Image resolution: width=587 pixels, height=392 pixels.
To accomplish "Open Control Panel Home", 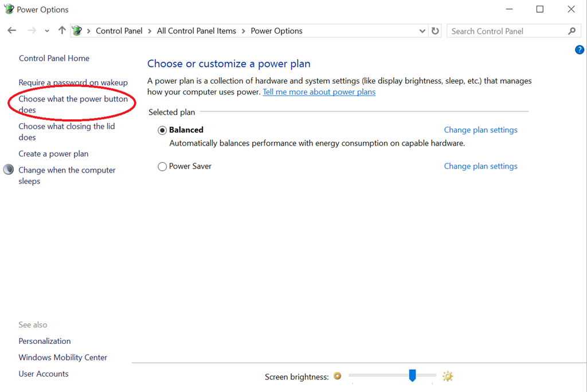I will (x=54, y=58).
